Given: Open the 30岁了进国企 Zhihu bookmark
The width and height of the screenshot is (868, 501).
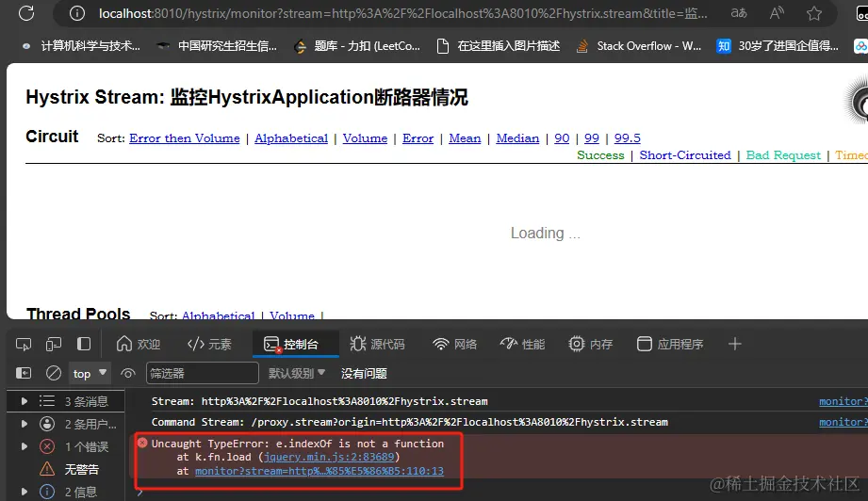Looking at the screenshot, I should click(x=778, y=46).
